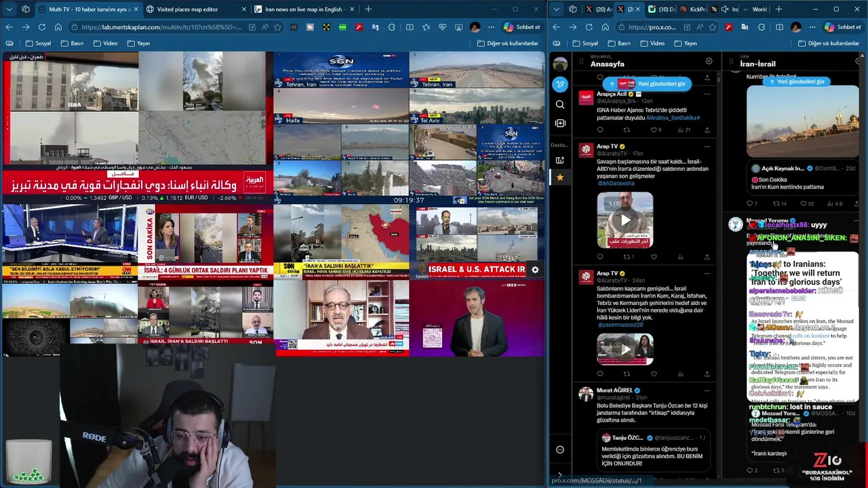Reply to the Arapça Acil post
The width and height of the screenshot is (868, 488).
pyautogui.click(x=599, y=129)
